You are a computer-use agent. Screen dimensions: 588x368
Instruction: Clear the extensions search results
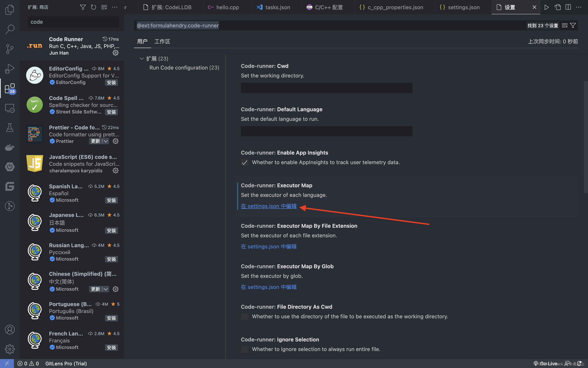104,7
